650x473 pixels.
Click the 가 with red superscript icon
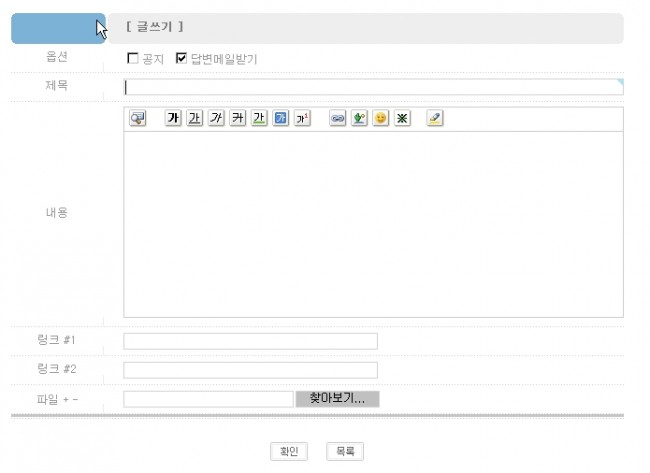click(x=302, y=118)
